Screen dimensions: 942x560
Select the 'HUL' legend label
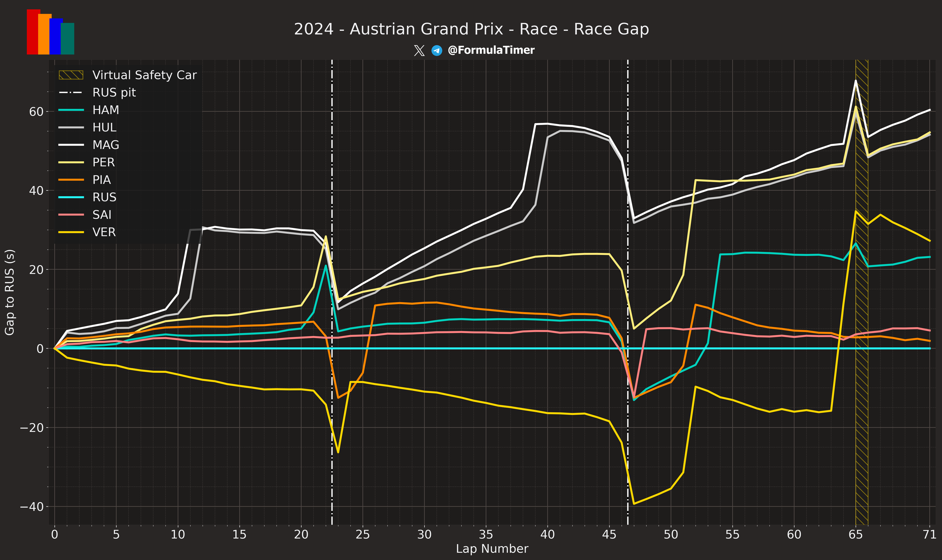pyautogui.click(x=104, y=128)
